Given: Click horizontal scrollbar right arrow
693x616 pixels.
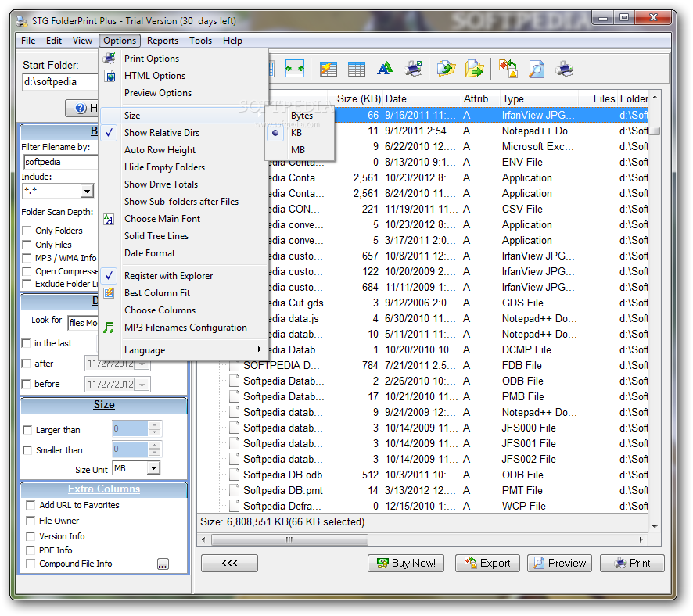Looking at the screenshot, I should point(641,539).
